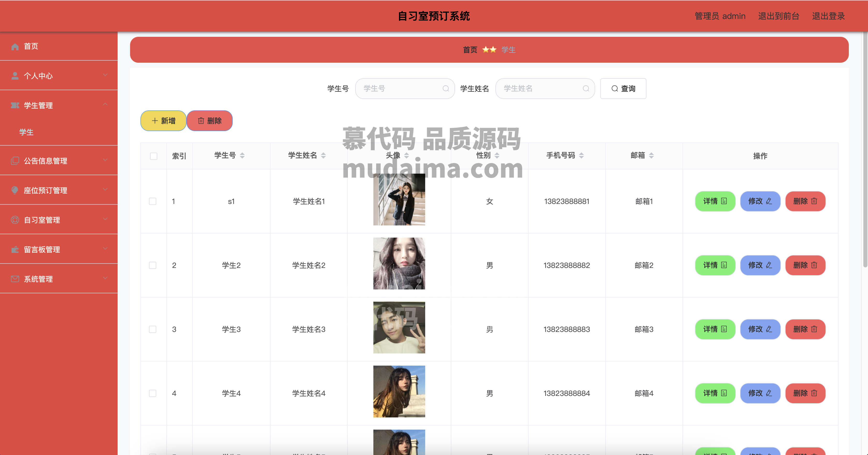Image resolution: width=868 pixels, height=455 pixels.
Task: Click the sort arrows on 学生姓名 column
Action: point(323,155)
